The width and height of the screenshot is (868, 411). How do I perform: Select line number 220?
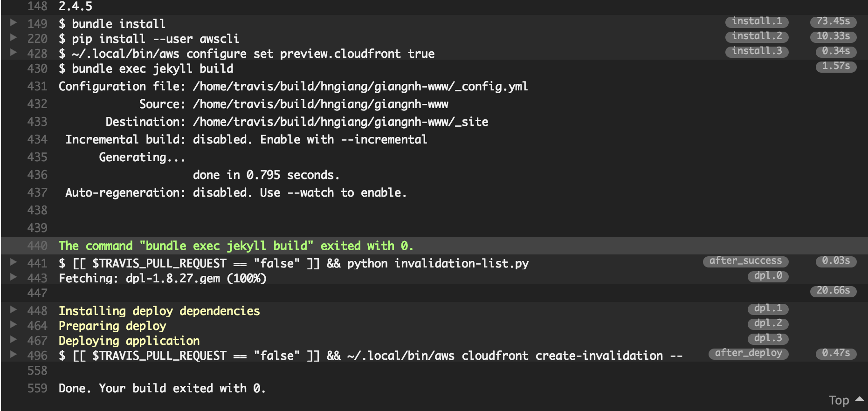point(37,39)
